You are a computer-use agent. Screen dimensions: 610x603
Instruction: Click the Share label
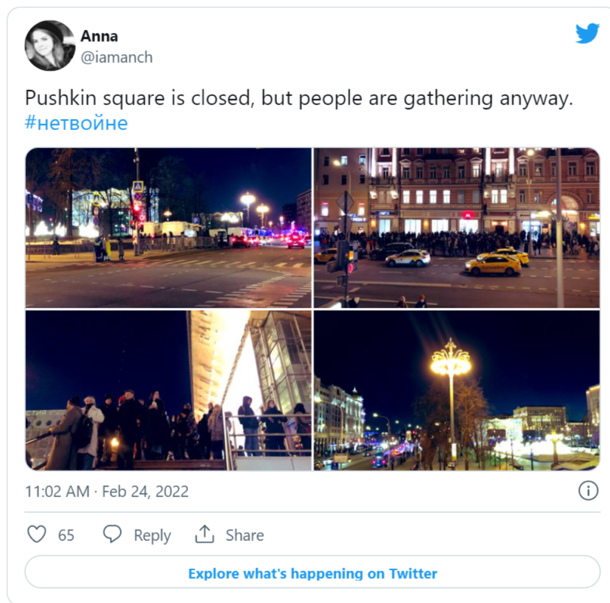pos(245,535)
